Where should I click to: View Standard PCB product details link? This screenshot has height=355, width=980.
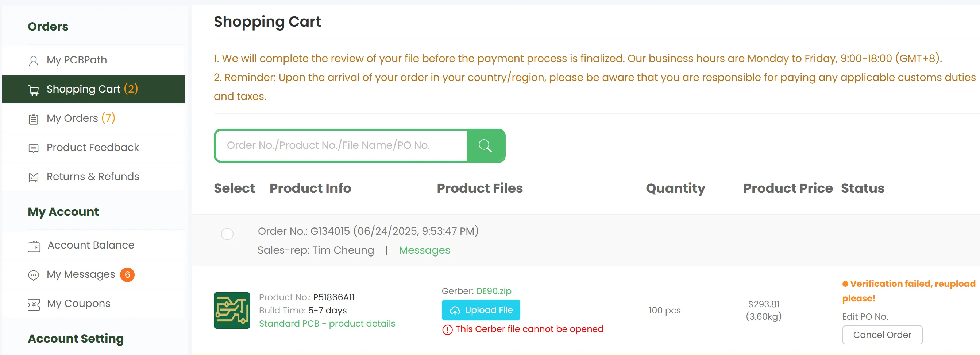pyautogui.click(x=327, y=323)
